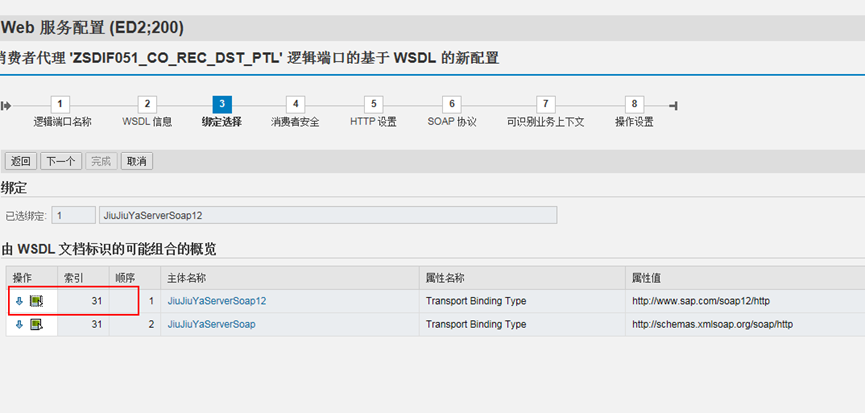Click the 下一个 button
The height and width of the screenshot is (413, 865).
pyautogui.click(x=61, y=161)
